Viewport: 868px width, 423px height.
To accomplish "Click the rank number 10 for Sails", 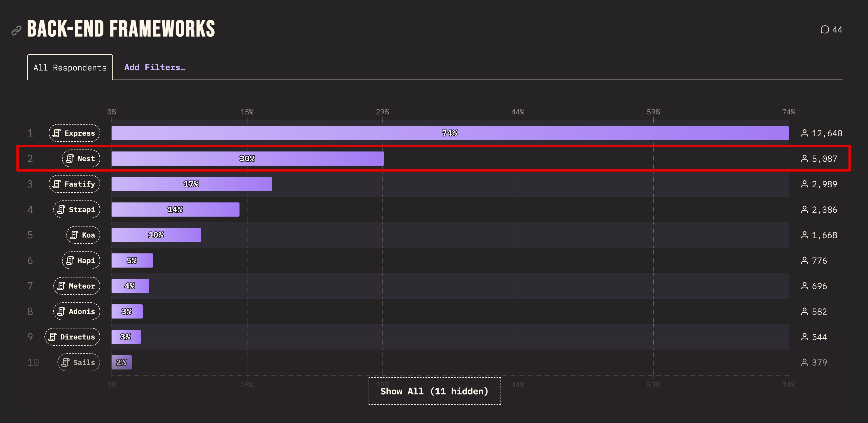I will click(33, 362).
